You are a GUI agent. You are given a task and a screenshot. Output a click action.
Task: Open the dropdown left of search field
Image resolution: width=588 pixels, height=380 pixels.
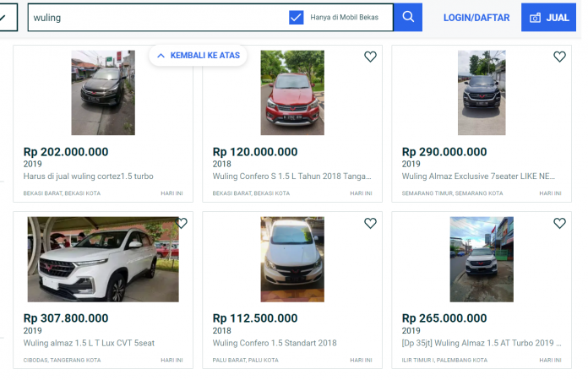tap(8, 17)
